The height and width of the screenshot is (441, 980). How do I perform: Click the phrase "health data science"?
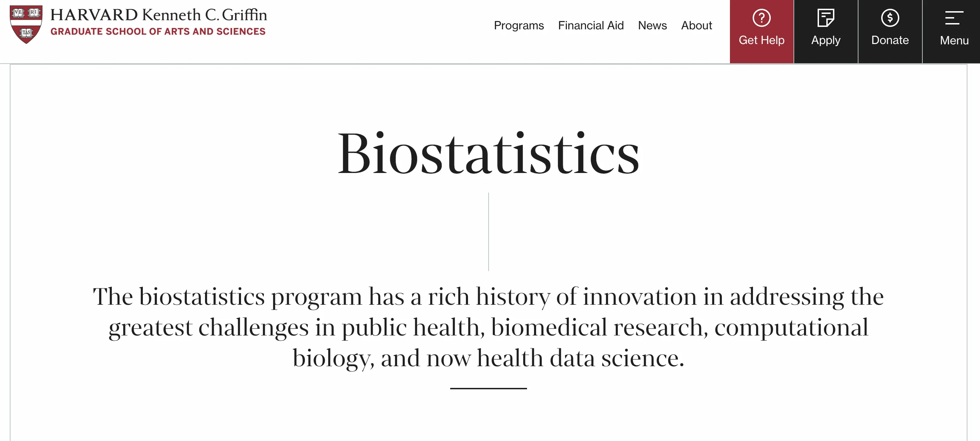[580, 358]
